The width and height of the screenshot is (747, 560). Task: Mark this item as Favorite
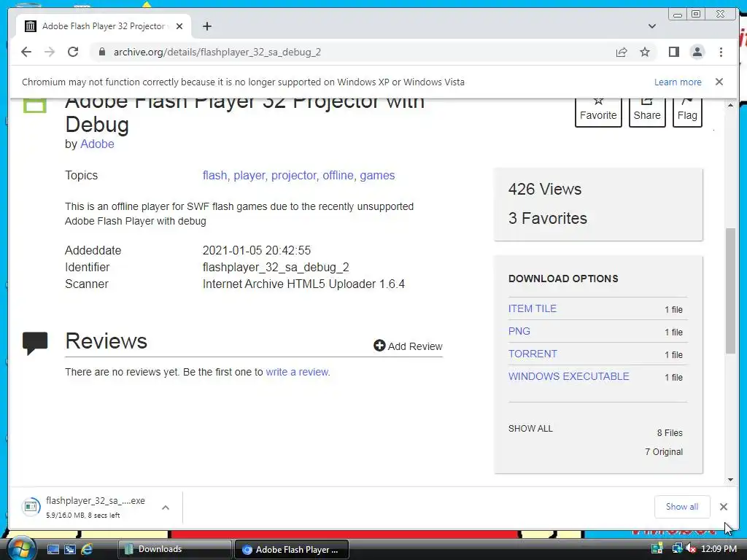pos(598,112)
